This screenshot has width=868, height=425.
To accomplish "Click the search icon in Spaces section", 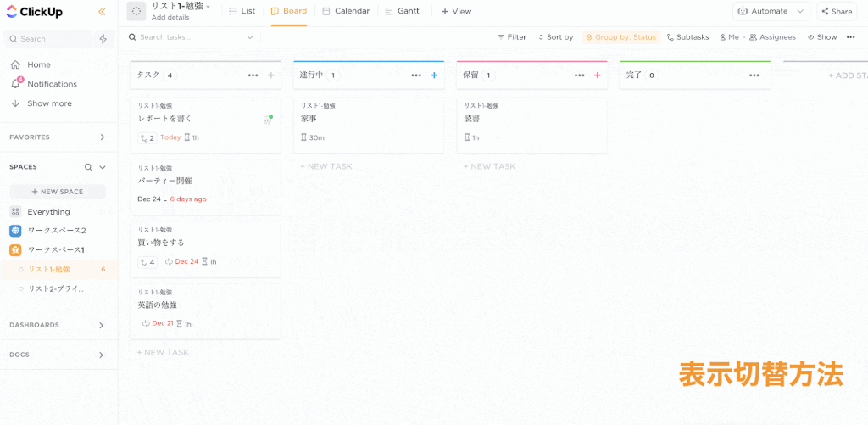I will [x=88, y=167].
